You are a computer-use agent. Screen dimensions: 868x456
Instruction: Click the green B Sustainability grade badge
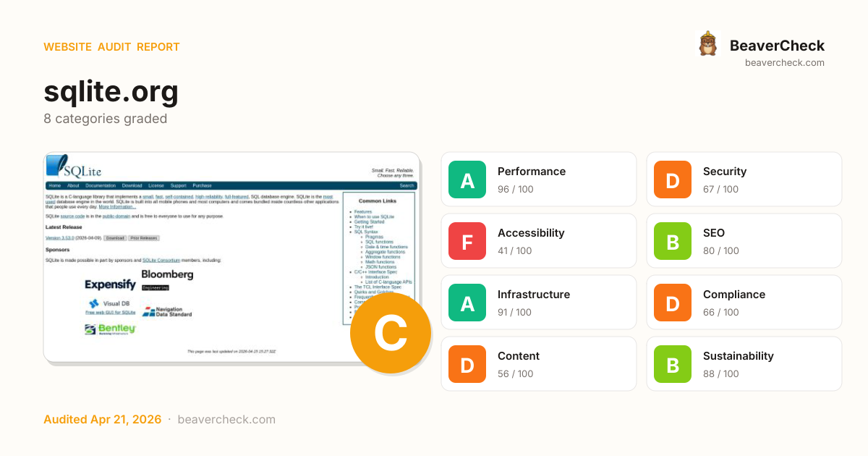pos(673,364)
